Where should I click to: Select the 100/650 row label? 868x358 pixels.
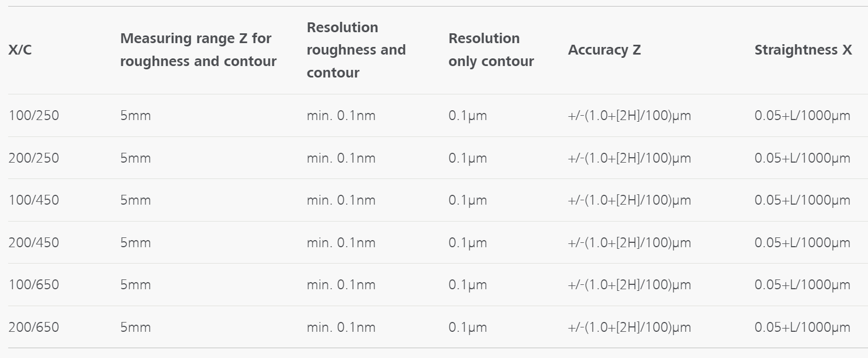click(34, 285)
